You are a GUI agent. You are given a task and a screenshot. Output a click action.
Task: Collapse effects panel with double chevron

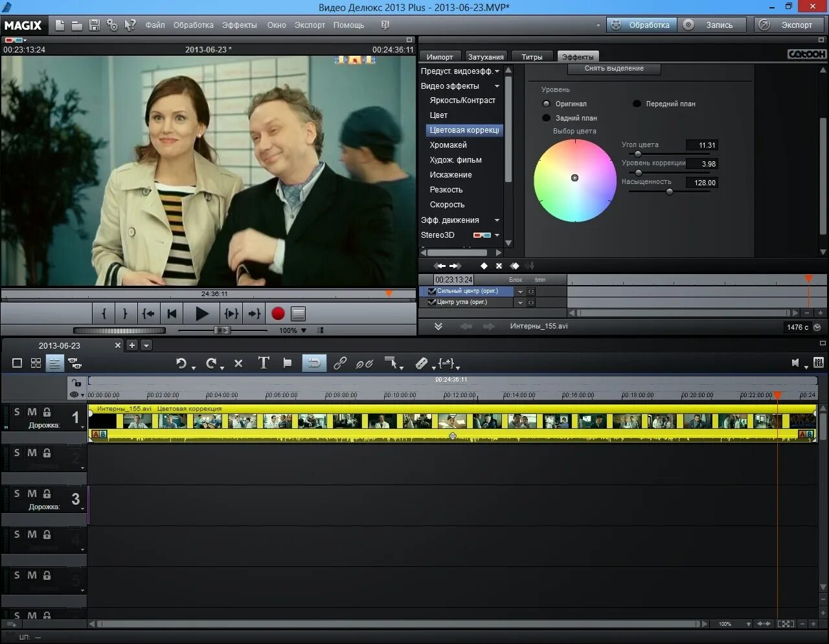(438, 327)
